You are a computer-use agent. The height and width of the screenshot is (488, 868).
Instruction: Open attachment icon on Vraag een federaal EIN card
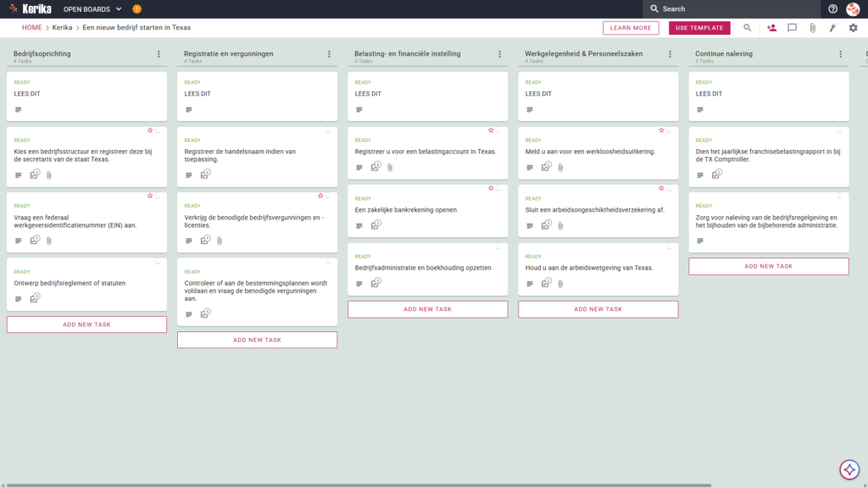(x=49, y=241)
